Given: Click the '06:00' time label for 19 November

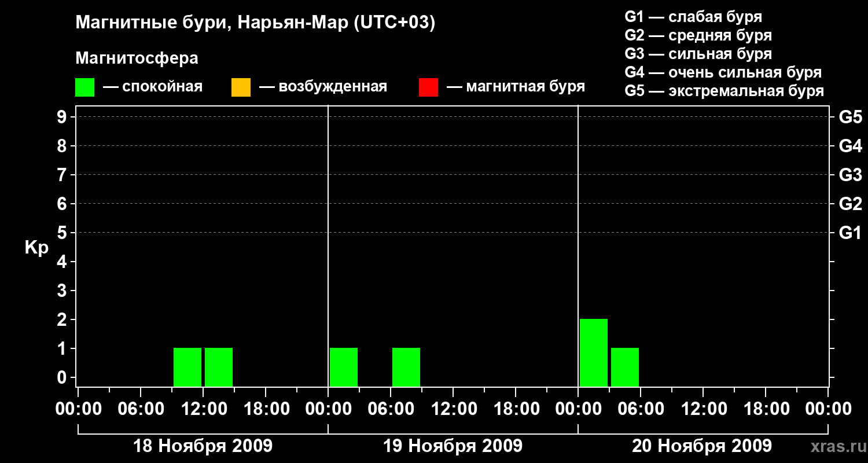Looking at the screenshot, I should point(391,409).
